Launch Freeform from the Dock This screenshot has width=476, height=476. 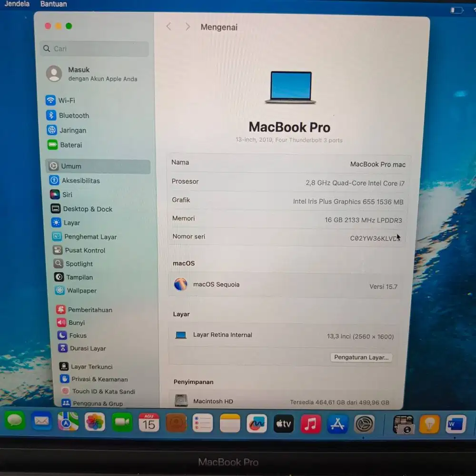point(257,423)
